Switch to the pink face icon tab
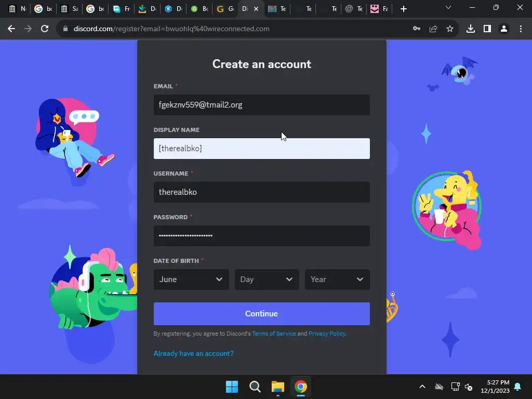532x399 pixels. [379, 9]
